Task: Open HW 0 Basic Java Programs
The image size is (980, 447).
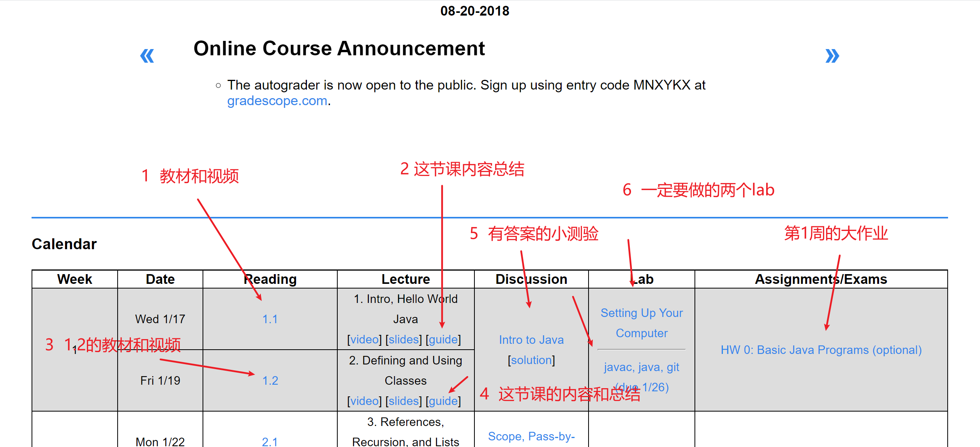Action: (821, 350)
